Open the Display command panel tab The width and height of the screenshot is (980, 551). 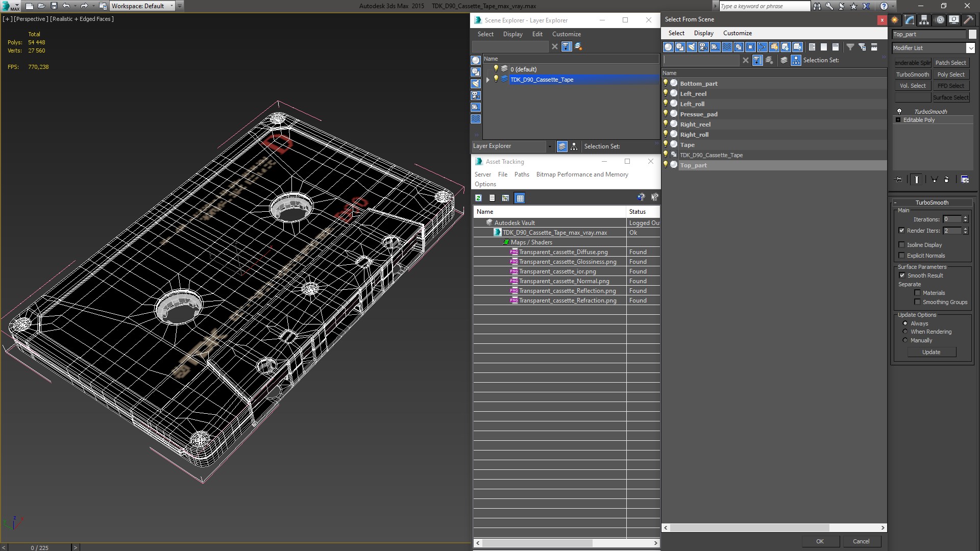pyautogui.click(x=954, y=20)
